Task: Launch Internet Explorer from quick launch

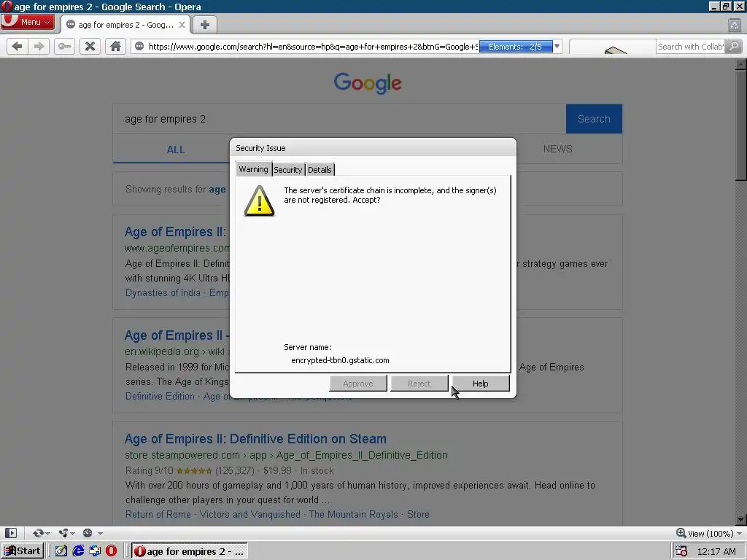Action: pos(78,551)
